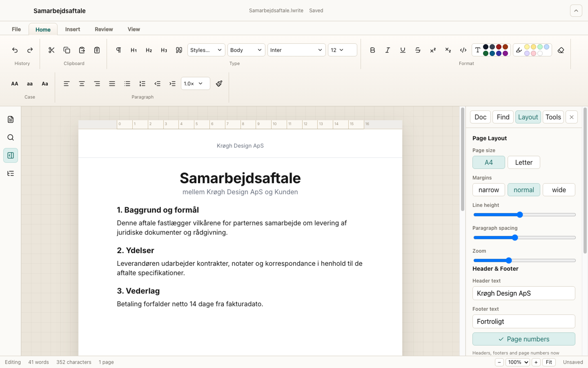The height and width of the screenshot is (368, 588).
Task: Open the Styles dropdown
Action: point(206,50)
